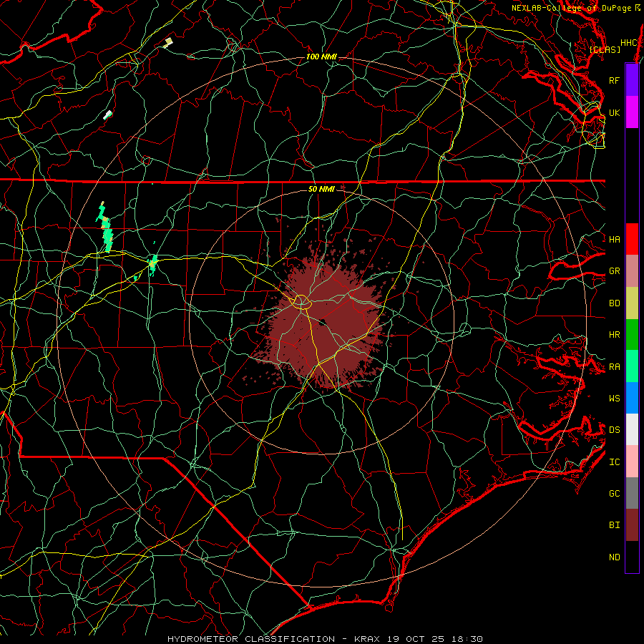This screenshot has width=644, height=644.
Task: Click the RA legend label
Action: 614,366
